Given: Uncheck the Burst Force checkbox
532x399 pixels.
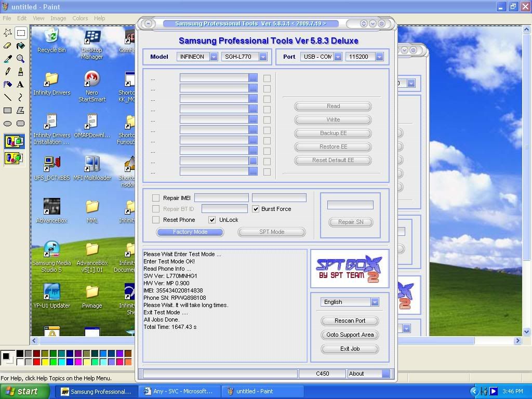Looking at the screenshot, I should point(256,209).
